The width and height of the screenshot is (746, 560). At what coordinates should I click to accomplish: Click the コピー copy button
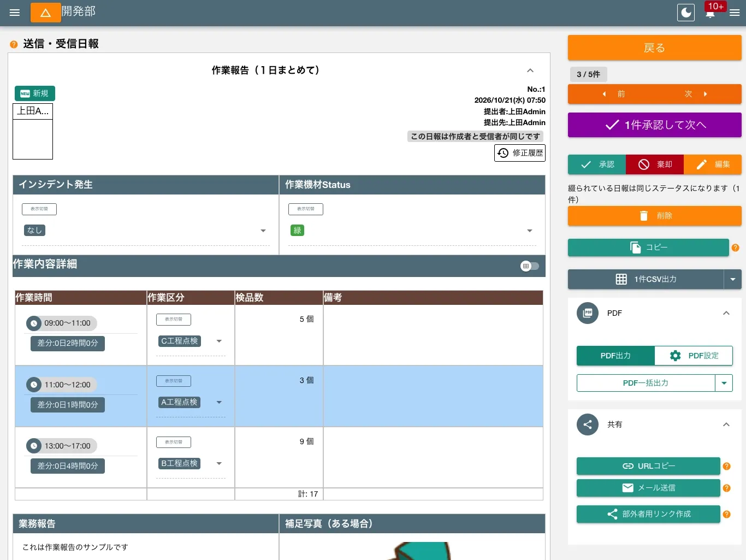point(648,247)
